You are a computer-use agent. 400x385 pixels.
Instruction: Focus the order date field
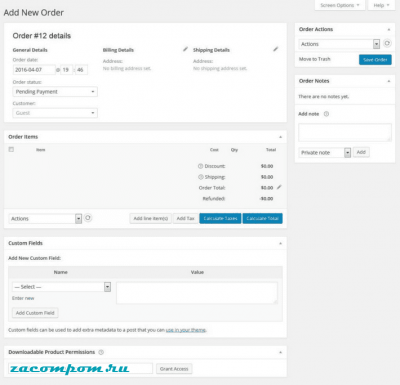tap(34, 70)
